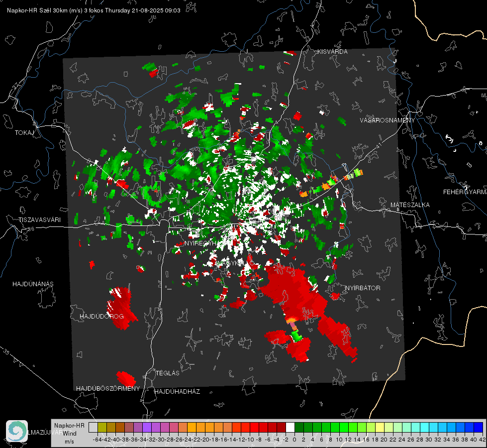Screen dimensions: 487x448
Task: Click the dark green swatch between 0 and 2
Action: 299,427
